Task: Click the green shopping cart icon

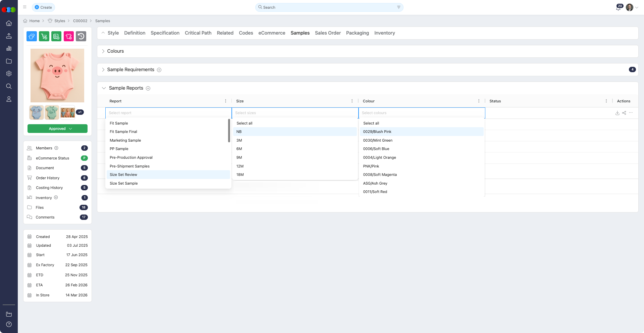Action: click(x=44, y=36)
